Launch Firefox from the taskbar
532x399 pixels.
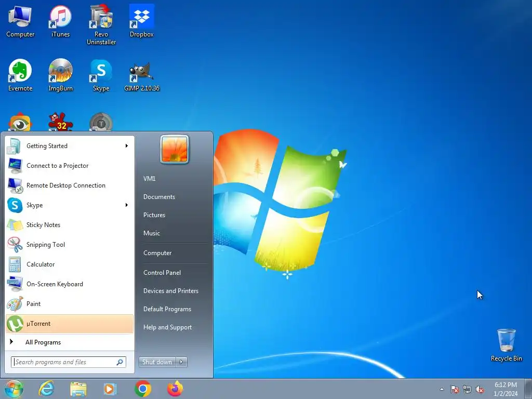[175, 389]
